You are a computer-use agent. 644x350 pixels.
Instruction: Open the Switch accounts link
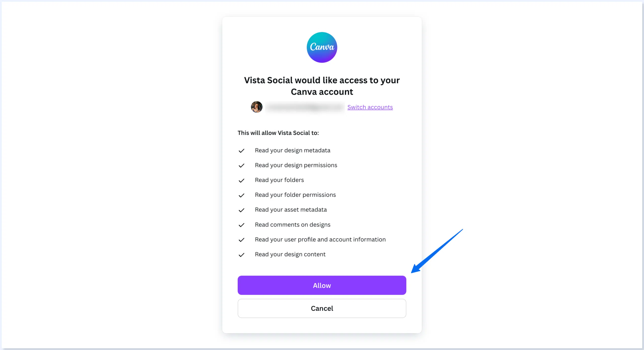tap(370, 107)
